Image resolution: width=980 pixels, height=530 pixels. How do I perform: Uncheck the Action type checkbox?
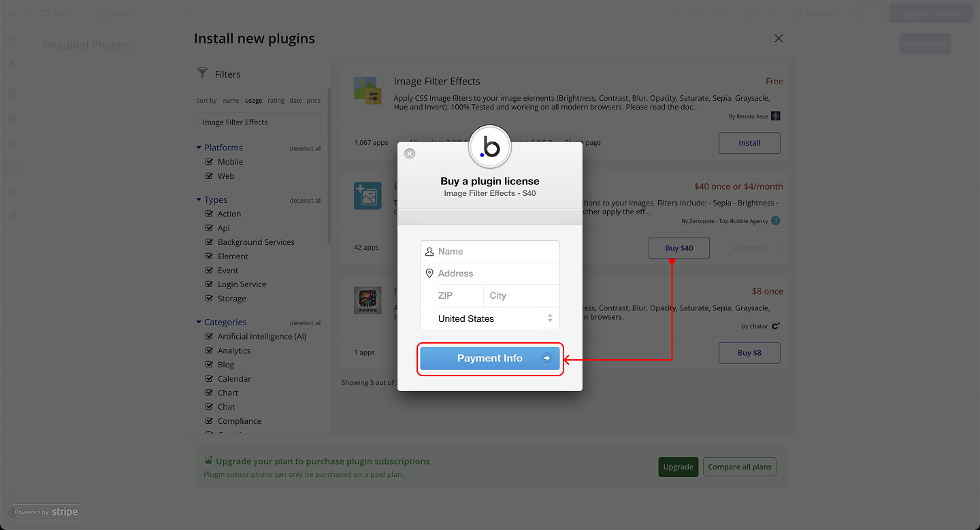[x=210, y=214]
